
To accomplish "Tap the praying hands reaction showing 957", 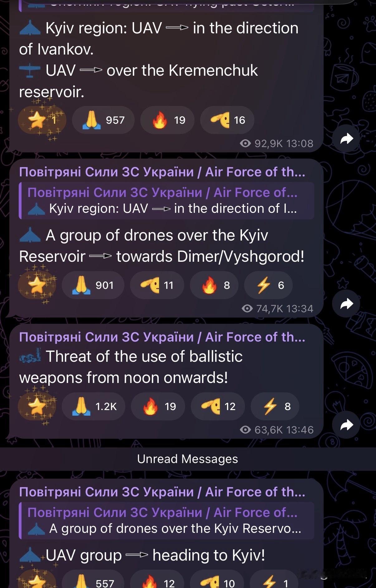I will click(103, 120).
